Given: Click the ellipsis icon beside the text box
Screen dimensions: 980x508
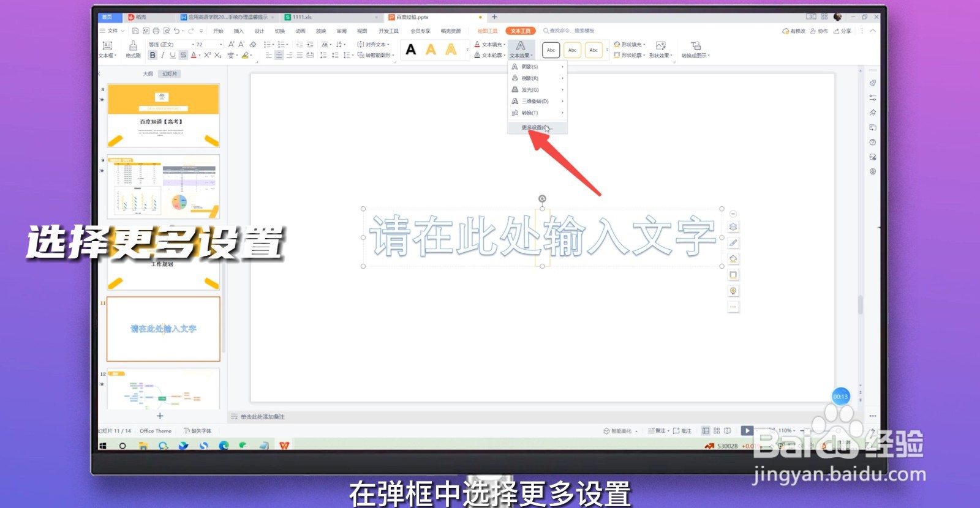Looking at the screenshot, I should 733,307.
